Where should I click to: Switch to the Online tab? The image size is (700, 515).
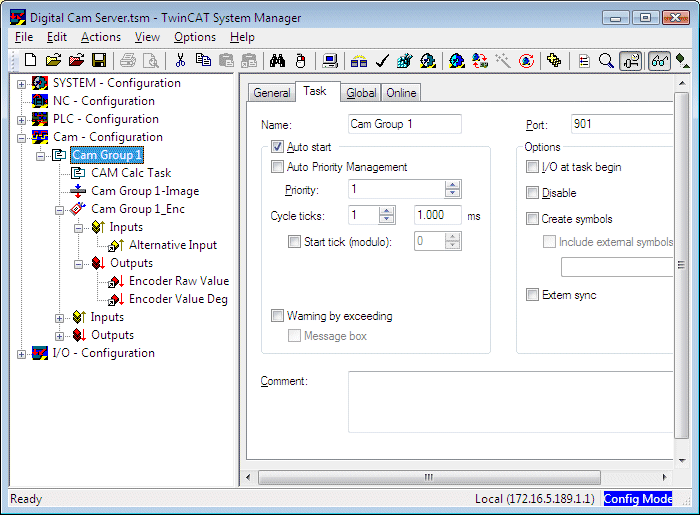coord(401,93)
